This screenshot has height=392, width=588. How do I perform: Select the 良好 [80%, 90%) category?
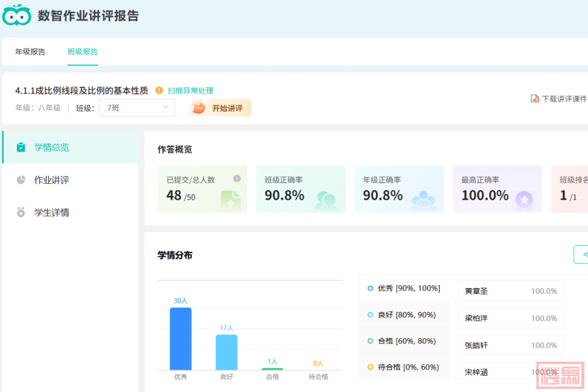tap(404, 315)
